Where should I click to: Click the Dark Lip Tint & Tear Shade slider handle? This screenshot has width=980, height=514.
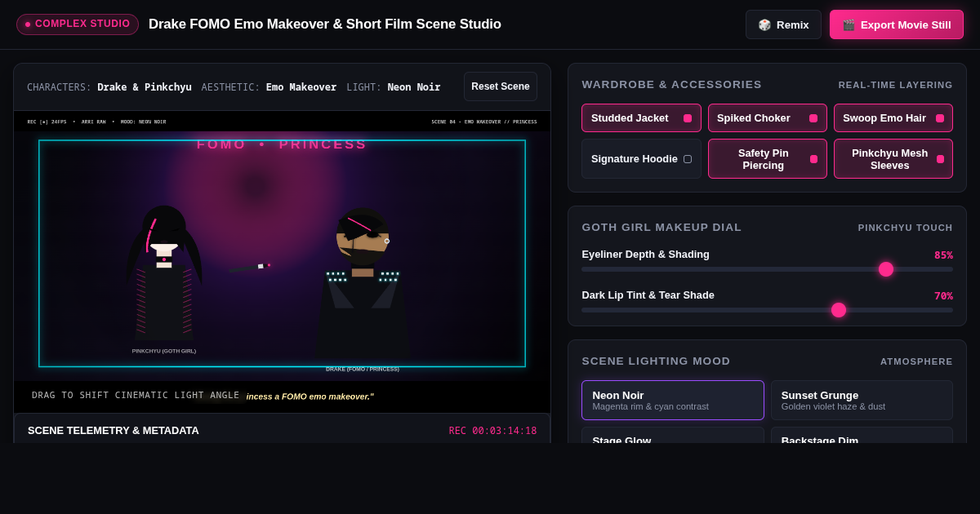(x=839, y=310)
